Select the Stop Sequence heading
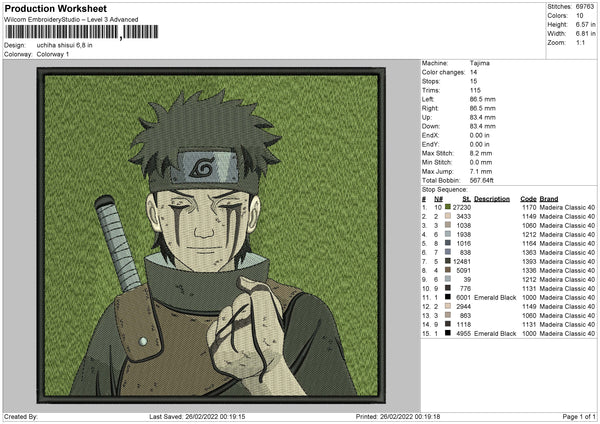Image resolution: width=600 pixels, height=424 pixels. click(445, 189)
